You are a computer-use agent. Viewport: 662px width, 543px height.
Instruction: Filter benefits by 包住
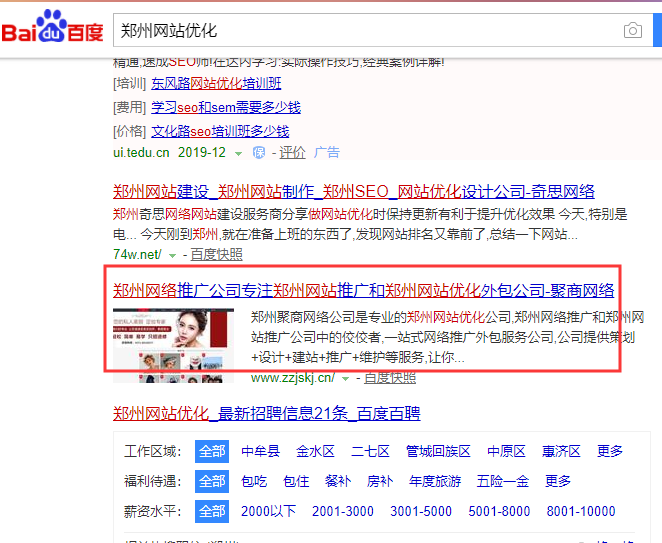coord(296,481)
